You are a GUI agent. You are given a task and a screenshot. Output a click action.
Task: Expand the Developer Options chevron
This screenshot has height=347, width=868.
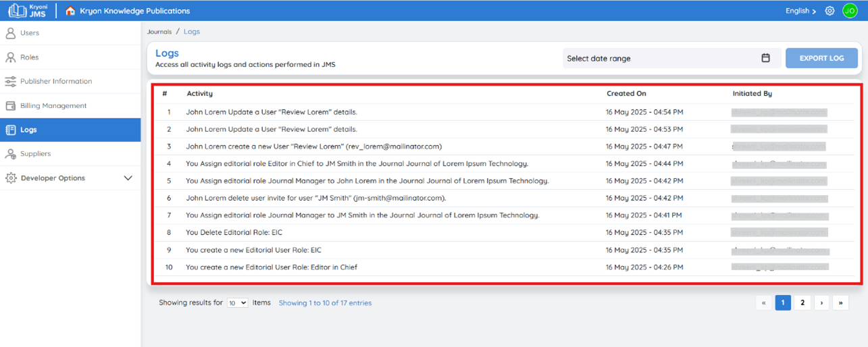coord(128,178)
